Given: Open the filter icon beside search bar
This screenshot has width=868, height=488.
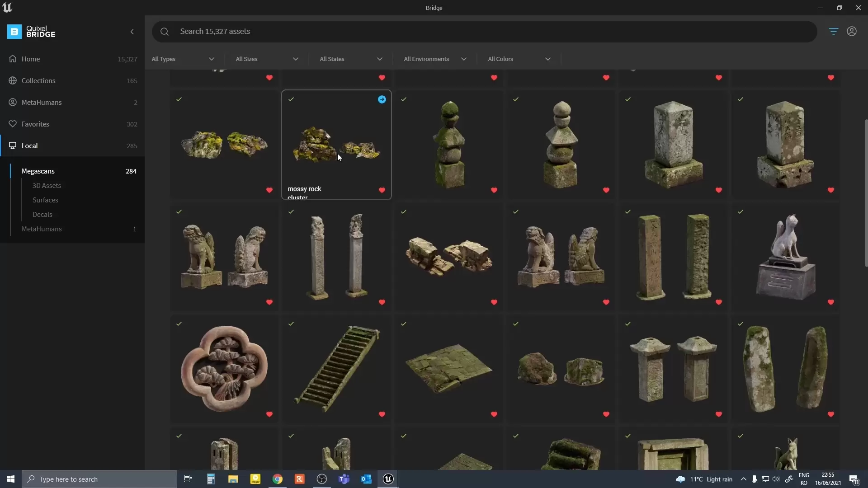Looking at the screenshot, I should (833, 31).
